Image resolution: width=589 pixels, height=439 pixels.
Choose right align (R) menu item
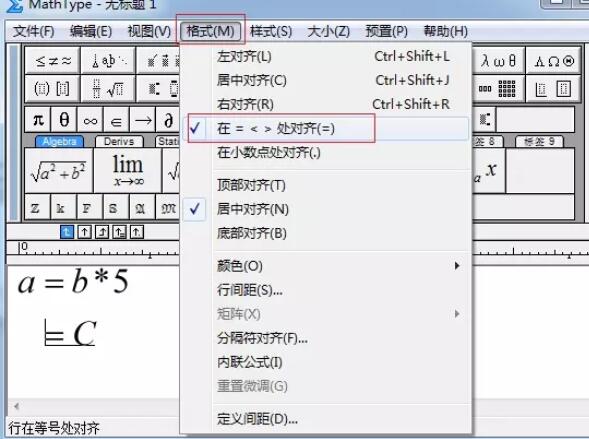click(326, 104)
